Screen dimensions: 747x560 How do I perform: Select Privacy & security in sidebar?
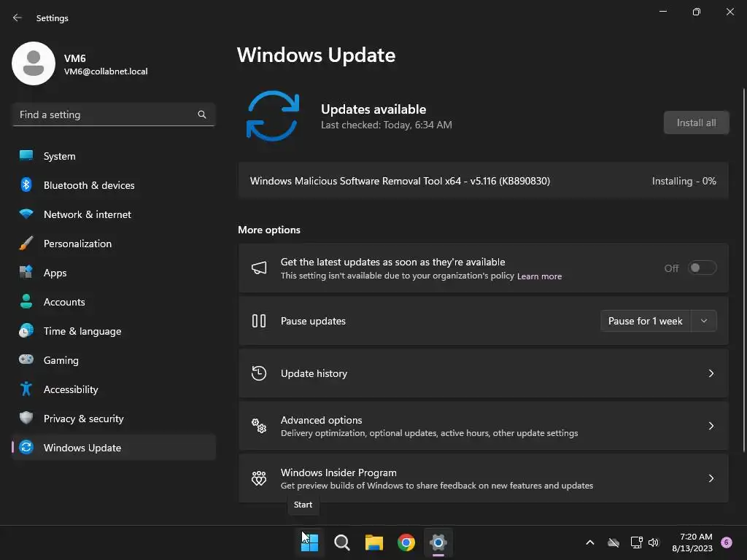pyautogui.click(x=113, y=418)
